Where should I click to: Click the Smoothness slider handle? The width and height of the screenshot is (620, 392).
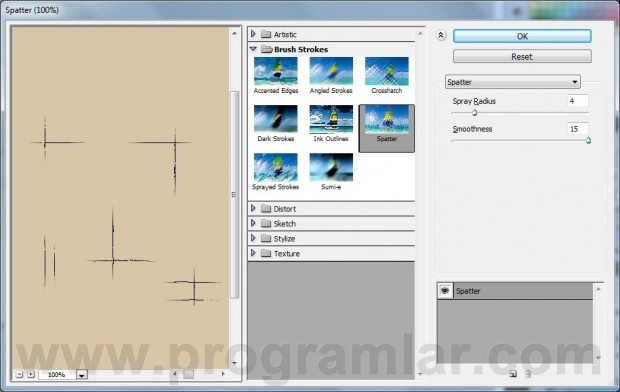click(x=588, y=140)
